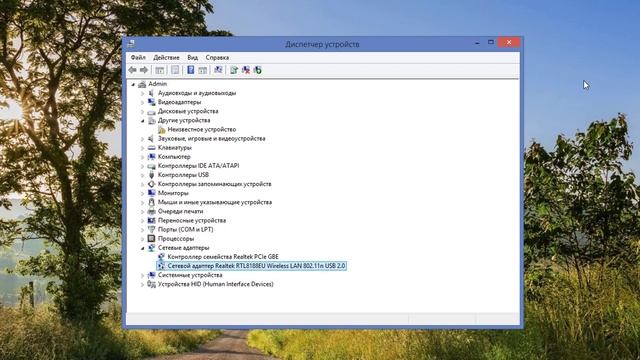Expand Контроллеры IDE ATA/ATAPI
The width and height of the screenshot is (640, 360).
[142, 166]
